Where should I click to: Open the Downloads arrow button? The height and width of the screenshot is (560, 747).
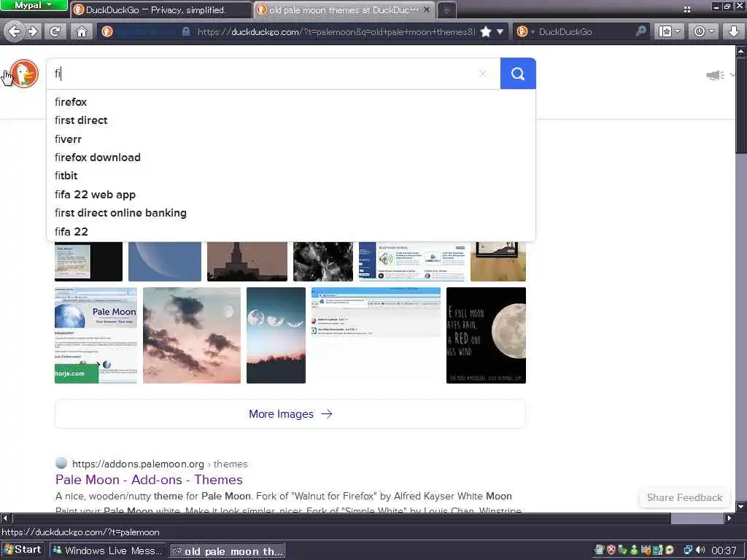[x=734, y=32]
